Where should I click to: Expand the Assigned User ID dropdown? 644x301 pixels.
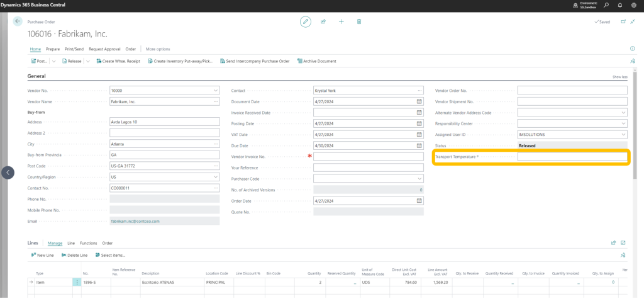point(623,135)
